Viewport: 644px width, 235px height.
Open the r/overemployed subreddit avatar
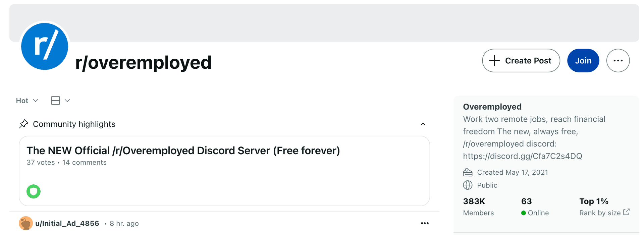(x=45, y=47)
